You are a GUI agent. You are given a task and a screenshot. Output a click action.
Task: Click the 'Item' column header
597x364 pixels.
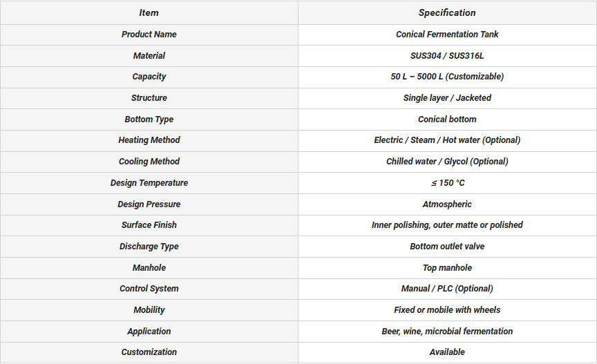[149, 12]
